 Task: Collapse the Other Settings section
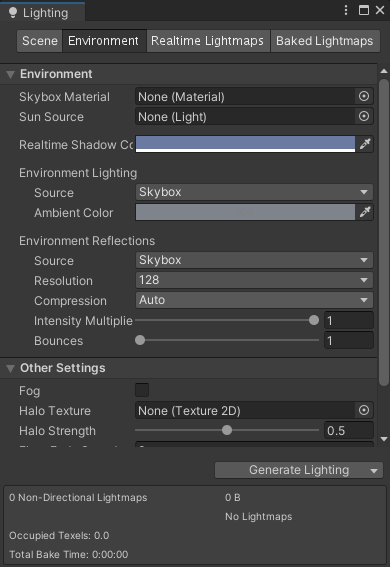pyautogui.click(x=10, y=368)
